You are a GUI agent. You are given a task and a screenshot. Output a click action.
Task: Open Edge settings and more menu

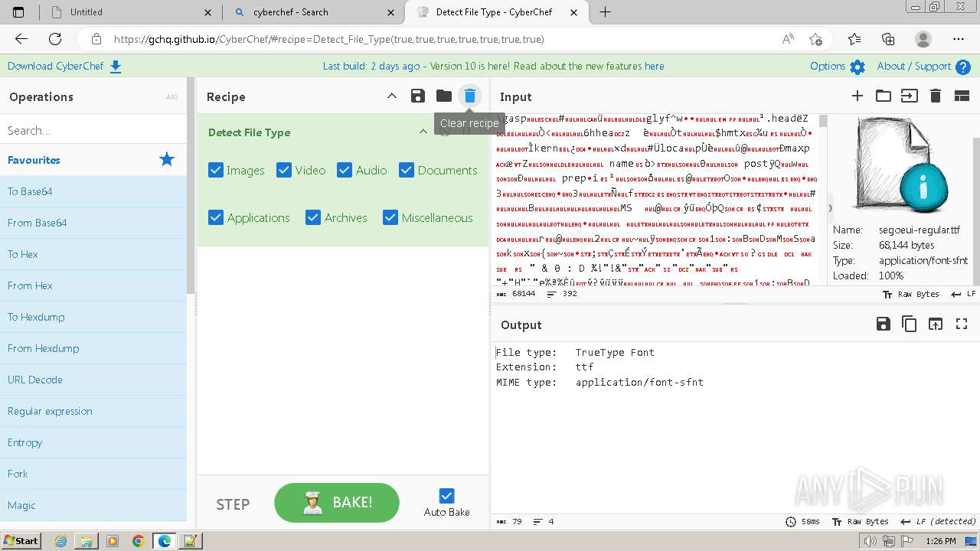coord(959,39)
